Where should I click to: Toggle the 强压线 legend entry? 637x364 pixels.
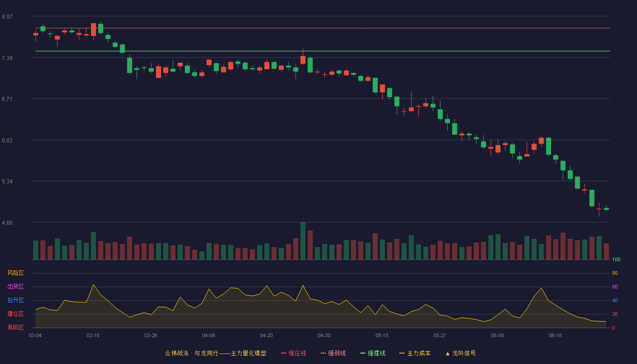point(293,353)
